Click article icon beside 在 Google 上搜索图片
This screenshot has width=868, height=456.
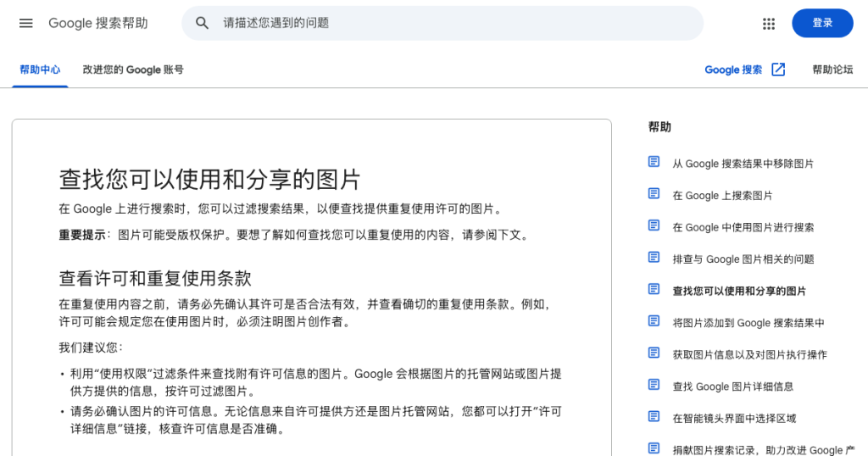coord(654,194)
